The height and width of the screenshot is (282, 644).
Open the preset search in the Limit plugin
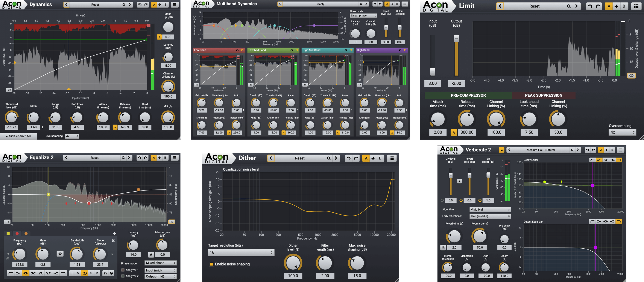coord(569,6)
